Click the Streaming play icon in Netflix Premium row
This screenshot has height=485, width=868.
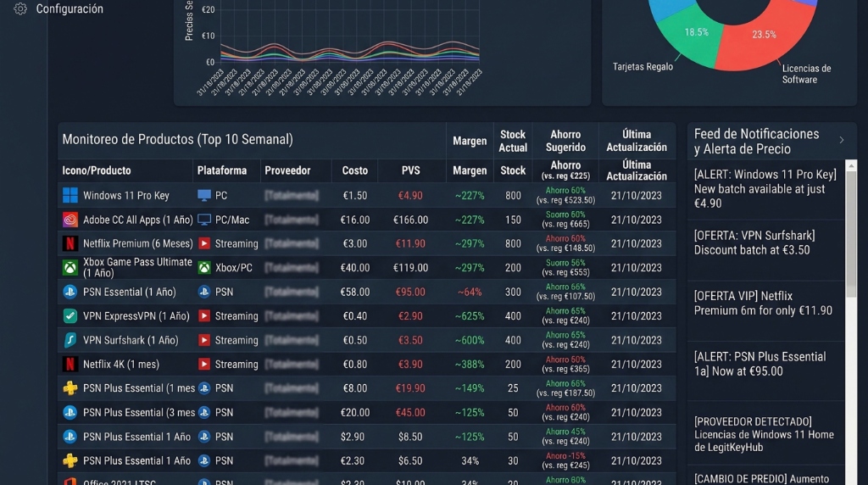pyautogui.click(x=204, y=243)
